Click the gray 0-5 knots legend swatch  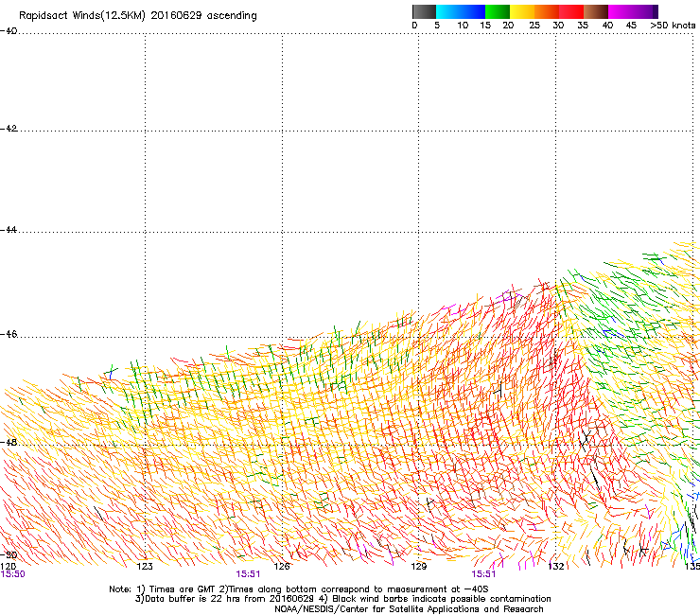tap(424, 11)
